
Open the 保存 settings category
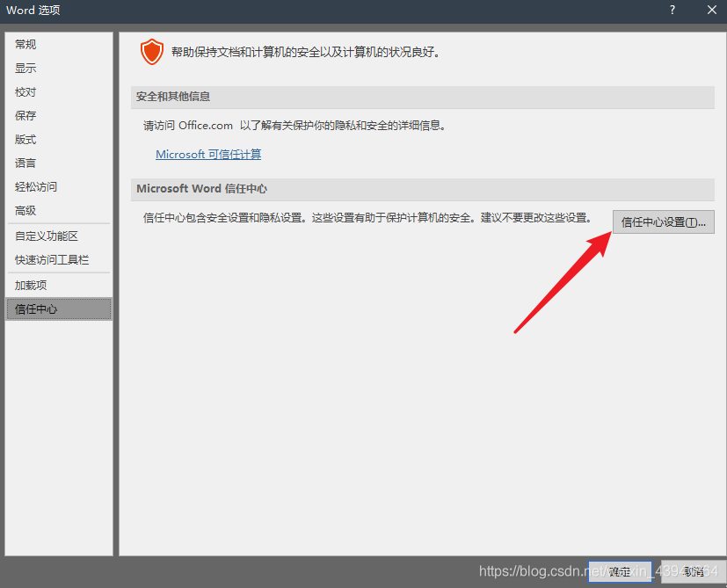coord(58,115)
